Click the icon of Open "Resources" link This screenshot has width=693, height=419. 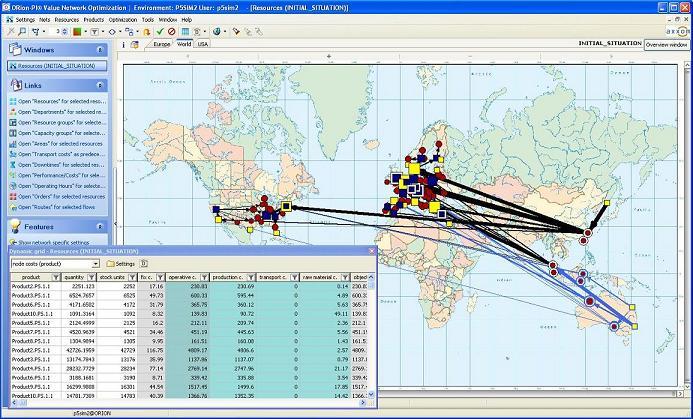tap(13, 101)
